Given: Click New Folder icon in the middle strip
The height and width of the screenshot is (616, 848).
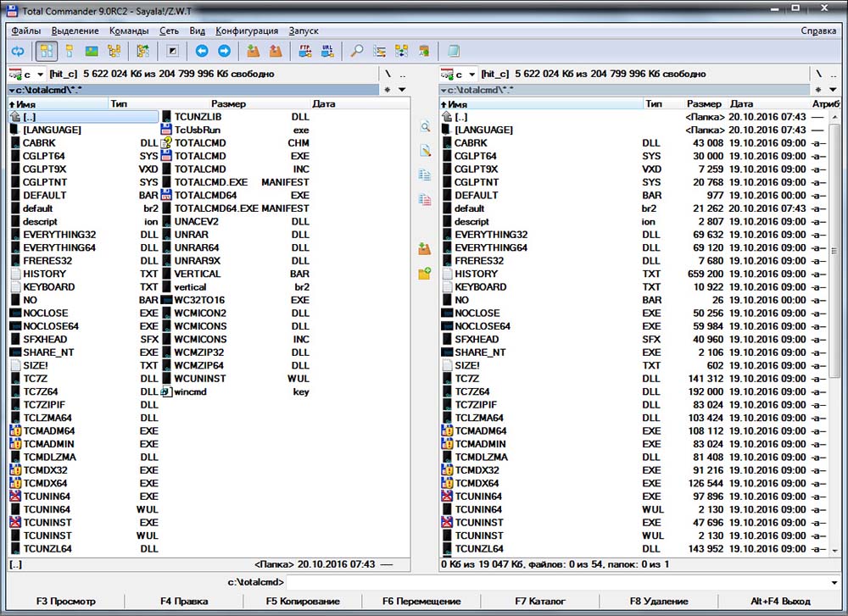Looking at the screenshot, I should 425,274.
